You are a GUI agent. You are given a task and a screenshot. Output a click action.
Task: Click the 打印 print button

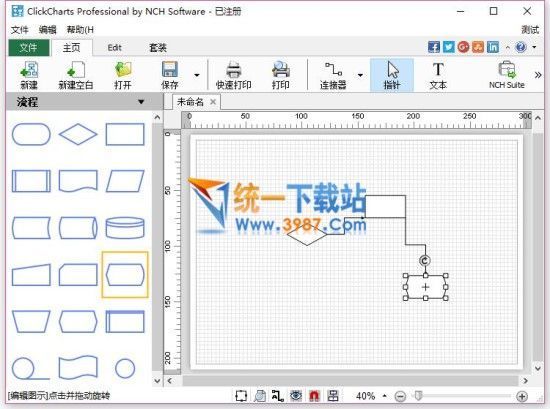(281, 75)
